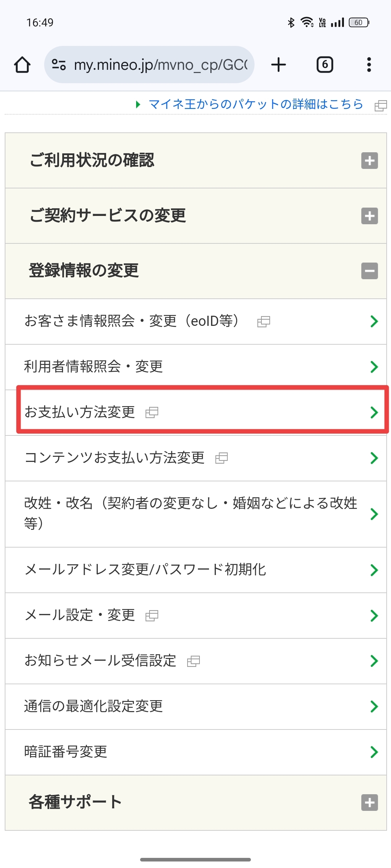Viewport: 391px width, 868px height.
Task: Tap the new-window icon beside メール設定・変更
Action: (x=152, y=616)
